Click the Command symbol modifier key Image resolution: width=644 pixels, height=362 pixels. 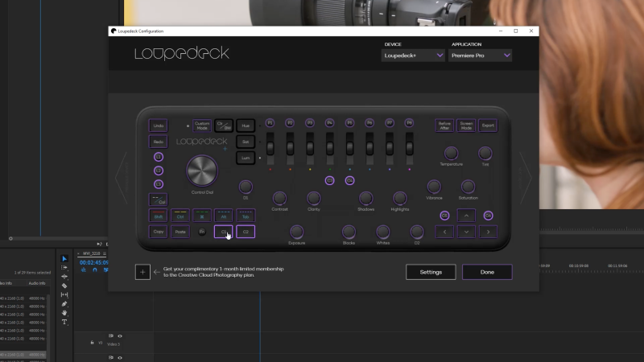[x=202, y=216]
